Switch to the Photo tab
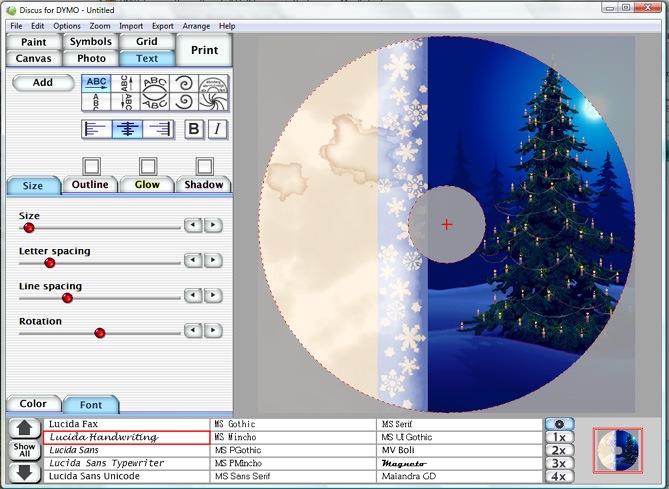The width and height of the screenshot is (669, 489). point(90,58)
